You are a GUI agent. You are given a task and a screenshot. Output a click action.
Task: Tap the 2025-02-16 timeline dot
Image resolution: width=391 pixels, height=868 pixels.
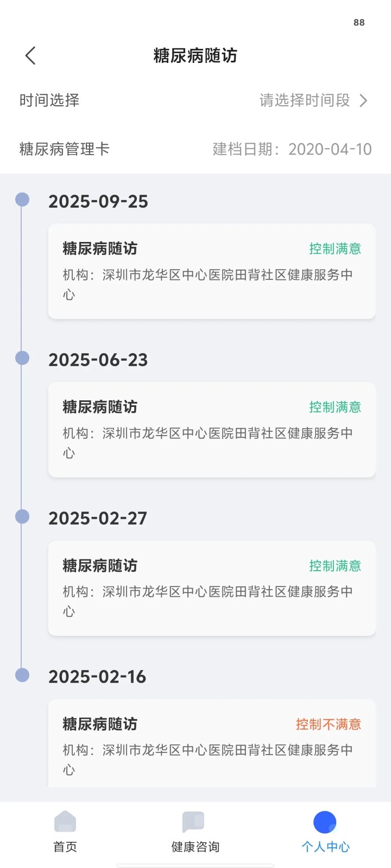[22, 675]
